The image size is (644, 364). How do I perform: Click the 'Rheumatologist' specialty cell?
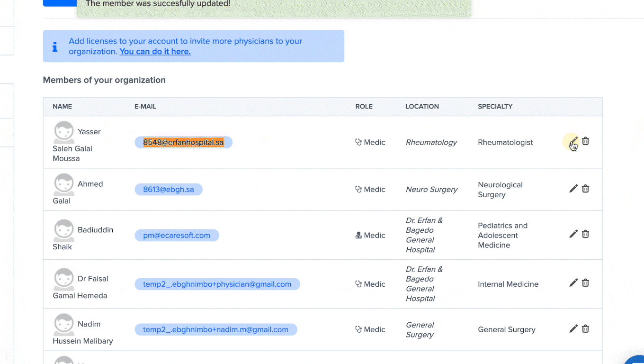point(505,142)
